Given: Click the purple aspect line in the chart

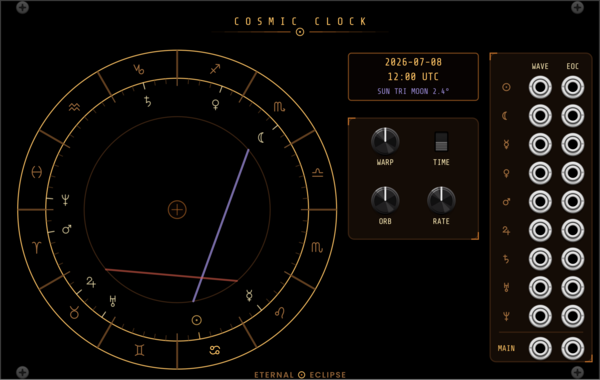Looking at the screenshot, I should coord(221,226).
